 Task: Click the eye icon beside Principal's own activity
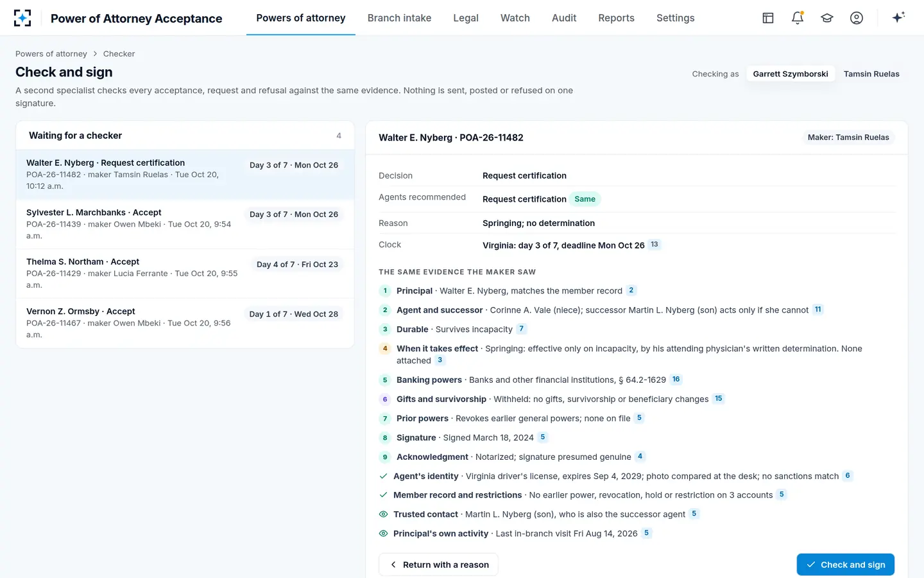coord(384,534)
